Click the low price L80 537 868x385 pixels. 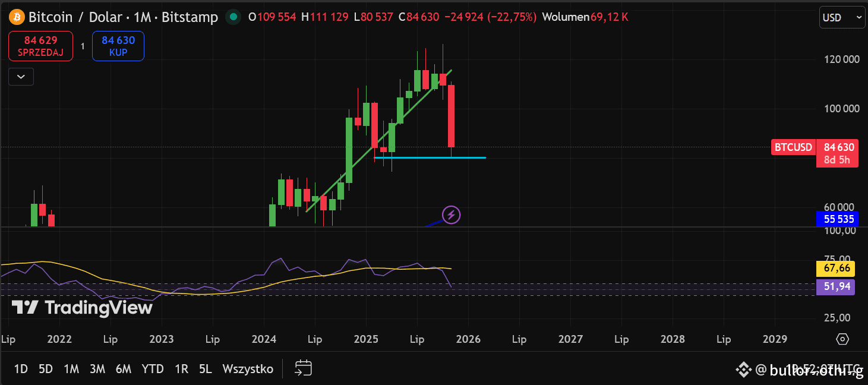click(x=373, y=17)
